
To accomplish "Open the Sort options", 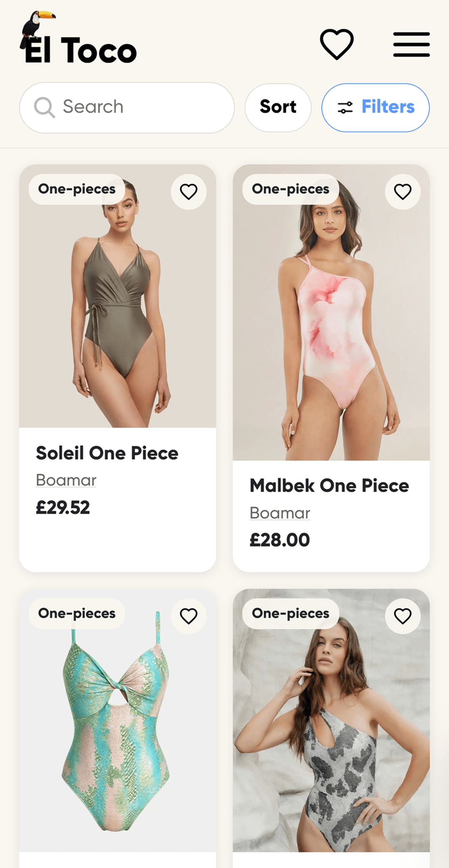I will coord(278,107).
